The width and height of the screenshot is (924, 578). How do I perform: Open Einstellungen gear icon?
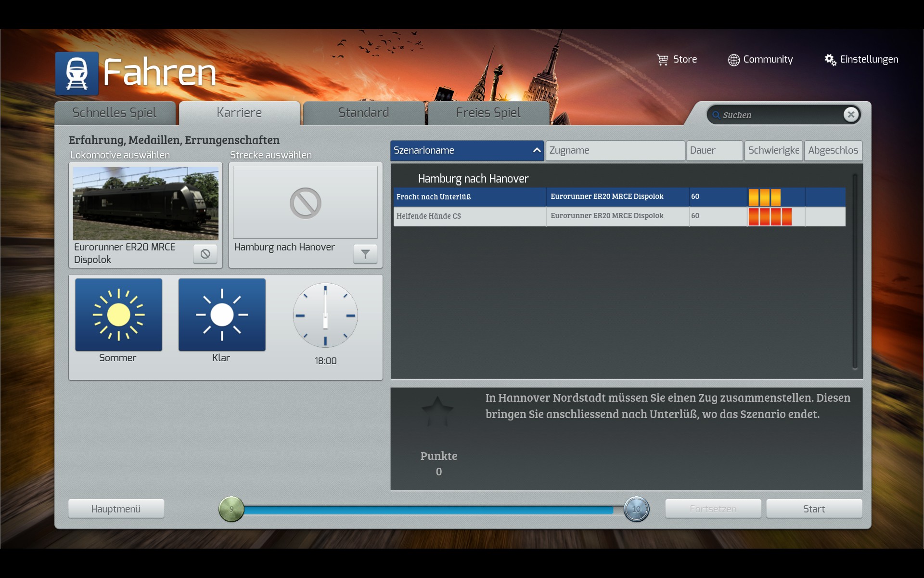(x=830, y=60)
